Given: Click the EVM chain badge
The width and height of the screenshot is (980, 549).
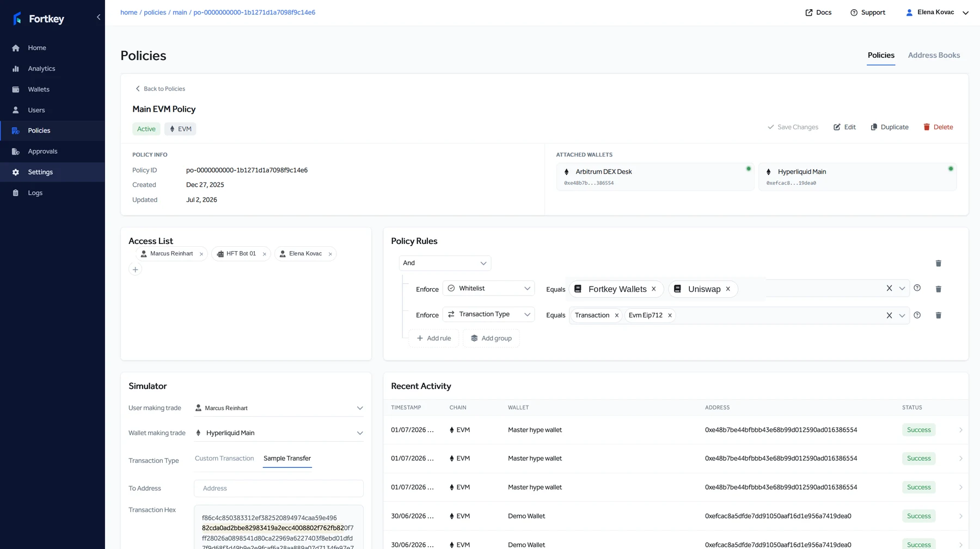Looking at the screenshot, I should click(x=180, y=129).
